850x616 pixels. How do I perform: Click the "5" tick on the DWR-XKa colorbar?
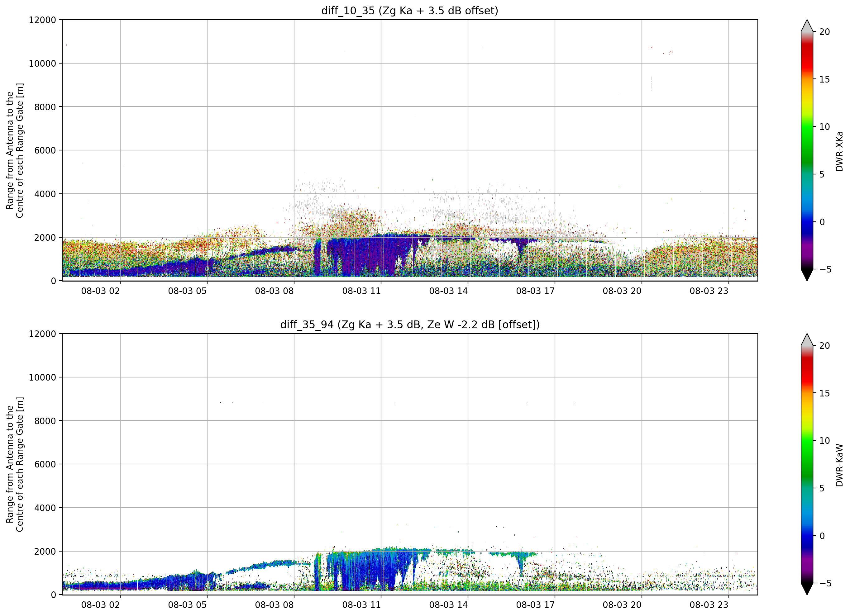coord(822,175)
